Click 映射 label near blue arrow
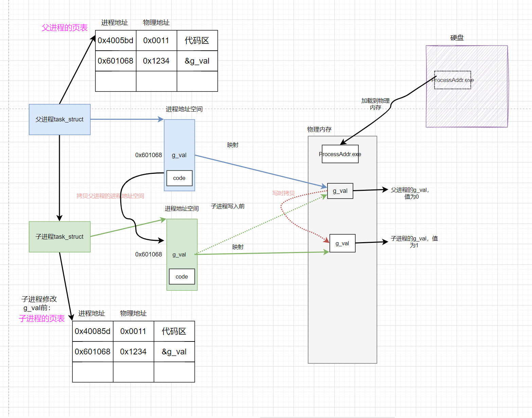The image size is (532, 418). coord(233,145)
